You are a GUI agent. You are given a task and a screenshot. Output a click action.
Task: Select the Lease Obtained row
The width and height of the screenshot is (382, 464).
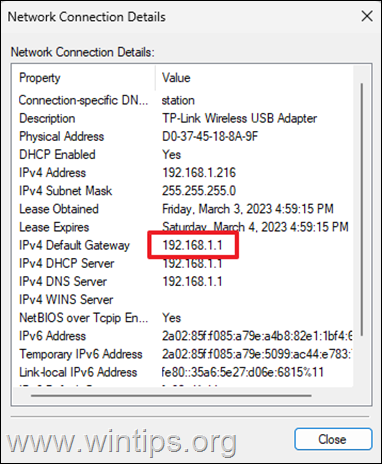[x=182, y=209]
